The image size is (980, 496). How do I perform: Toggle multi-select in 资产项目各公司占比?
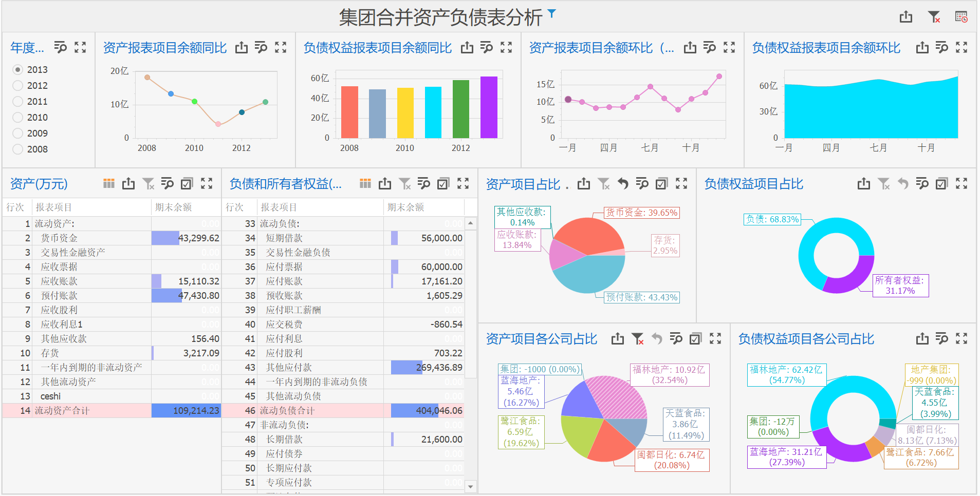[696, 338]
